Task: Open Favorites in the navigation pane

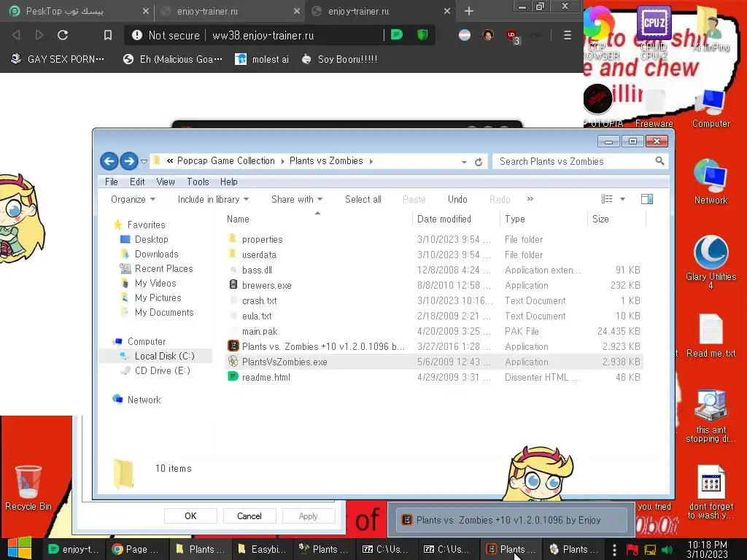Action: tap(146, 225)
